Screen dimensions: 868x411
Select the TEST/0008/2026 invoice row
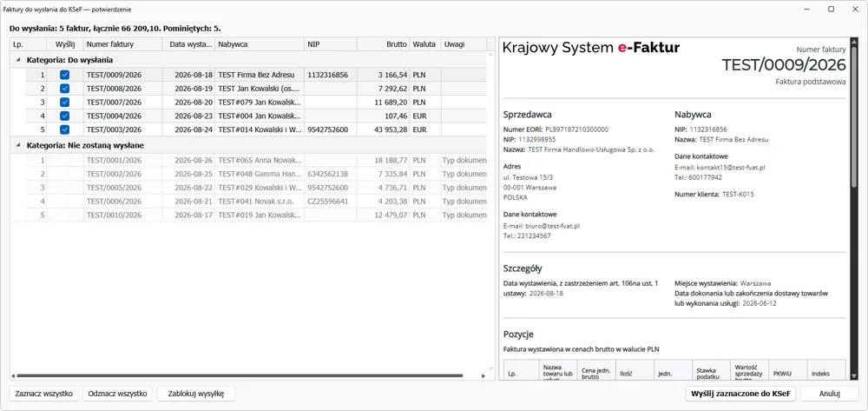point(248,89)
